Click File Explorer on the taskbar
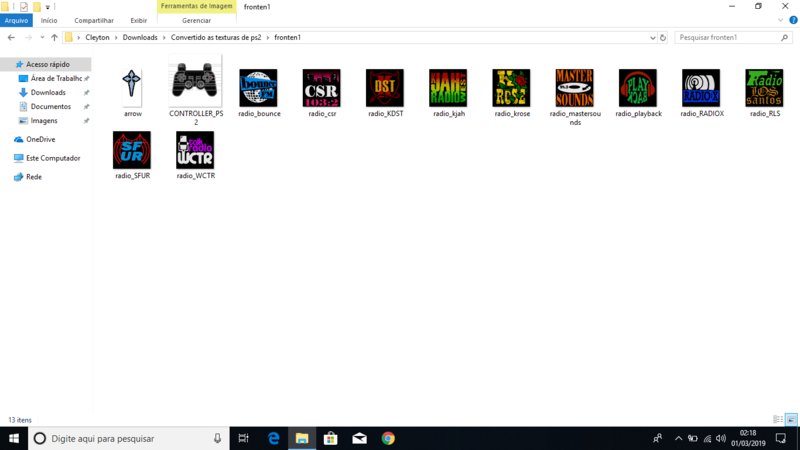This screenshot has width=800, height=450. 302,438
